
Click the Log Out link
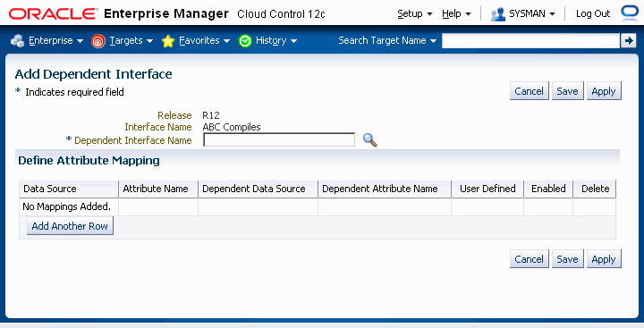pyautogui.click(x=593, y=13)
